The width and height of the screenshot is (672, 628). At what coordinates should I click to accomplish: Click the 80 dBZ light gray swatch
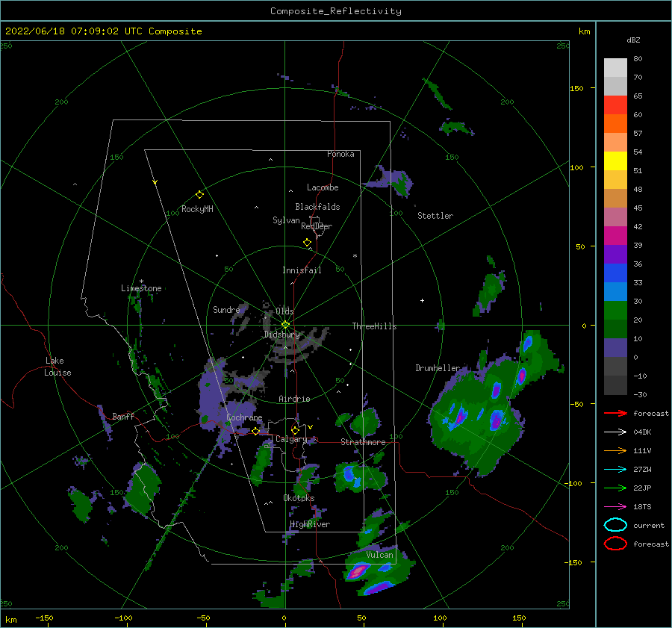pyautogui.click(x=615, y=67)
